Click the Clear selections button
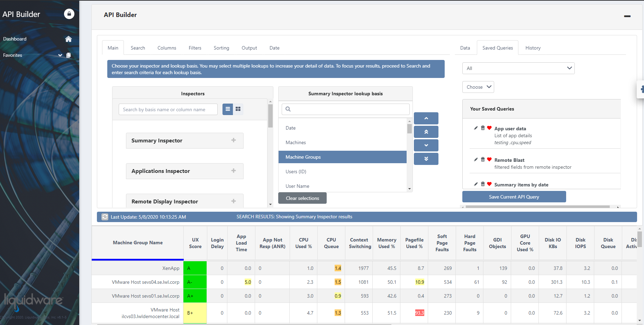 point(302,198)
